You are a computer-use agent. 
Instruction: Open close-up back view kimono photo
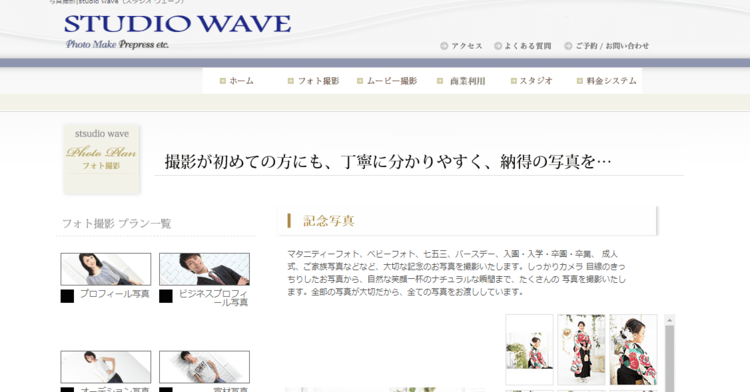pos(633,349)
